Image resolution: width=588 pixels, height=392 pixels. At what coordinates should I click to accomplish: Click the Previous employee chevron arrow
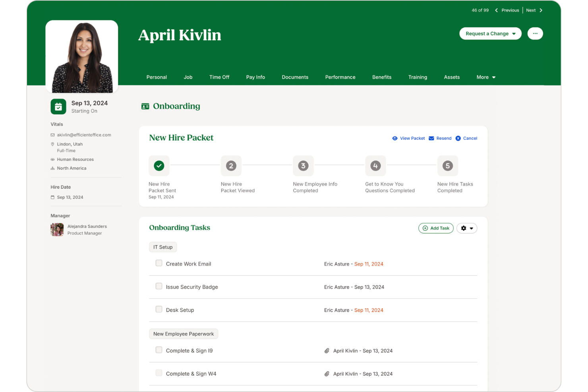click(496, 10)
